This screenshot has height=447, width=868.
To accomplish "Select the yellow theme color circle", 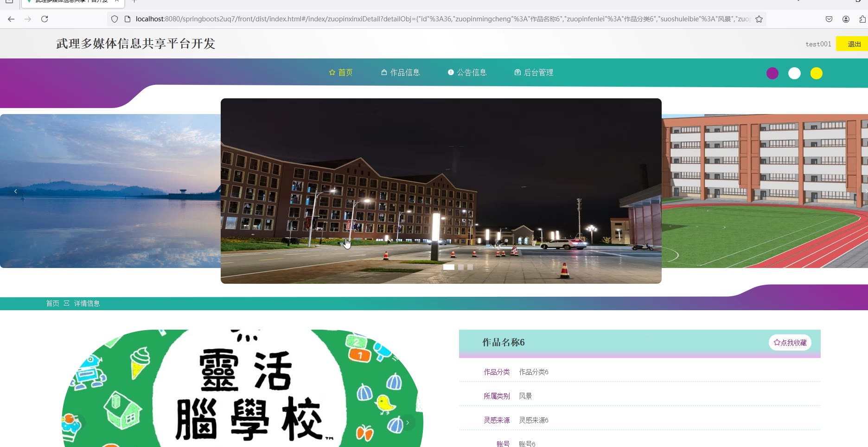I will coord(817,73).
